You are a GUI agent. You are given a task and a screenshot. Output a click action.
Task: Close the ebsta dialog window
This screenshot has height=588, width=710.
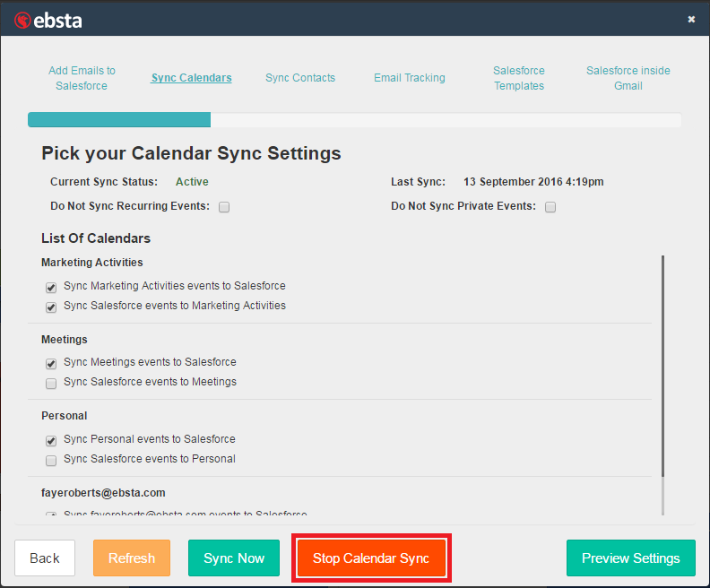691,19
